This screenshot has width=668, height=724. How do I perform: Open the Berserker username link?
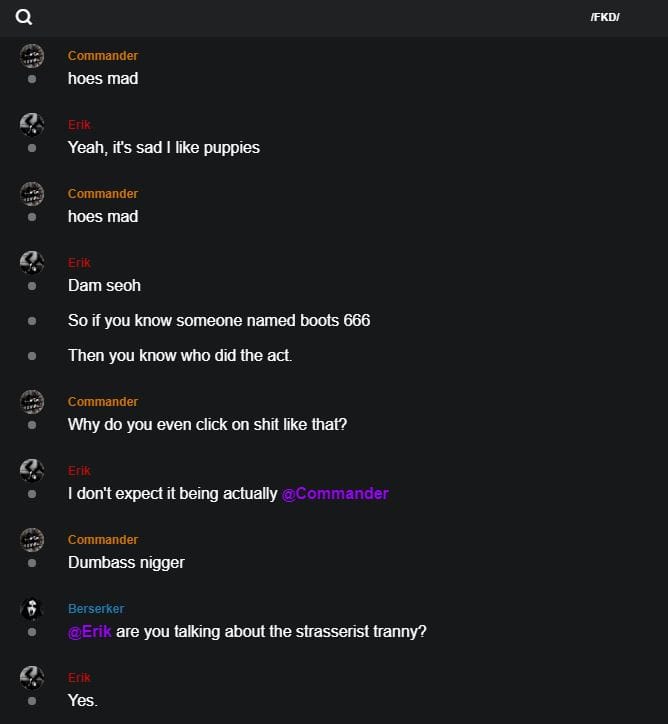pyautogui.click(x=96, y=608)
